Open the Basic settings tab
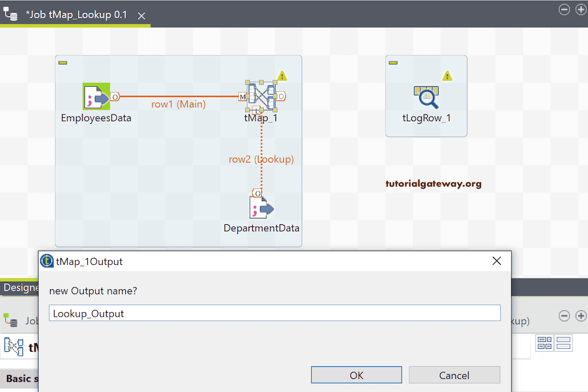The image size is (588, 392). (x=19, y=379)
